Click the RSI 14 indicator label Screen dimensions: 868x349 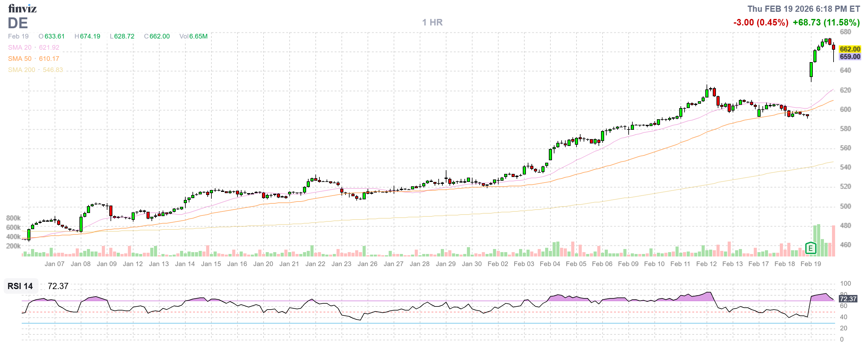pos(20,286)
